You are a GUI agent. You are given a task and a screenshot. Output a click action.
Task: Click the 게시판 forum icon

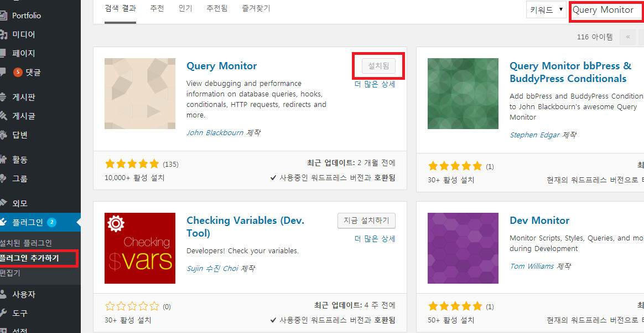2,98
